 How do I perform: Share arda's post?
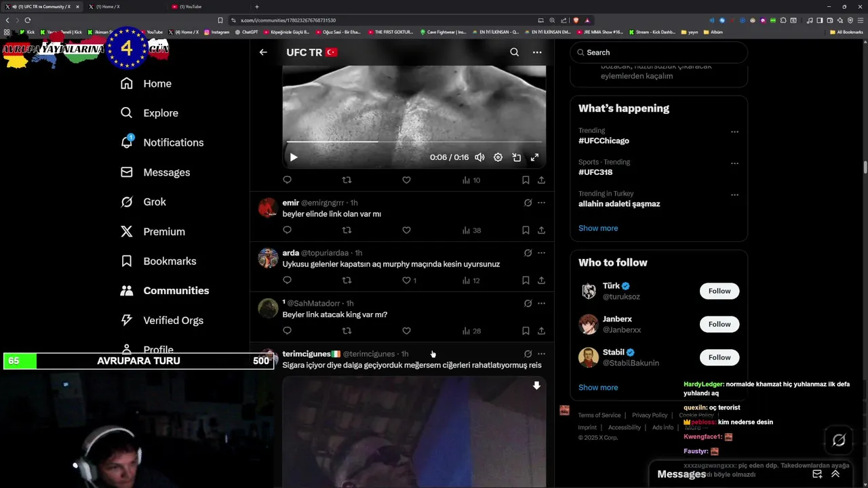click(x=541, y=281)
